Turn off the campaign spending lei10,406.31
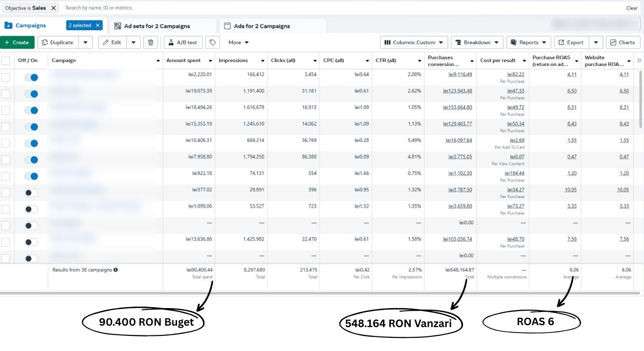 (x=31, y=143)
